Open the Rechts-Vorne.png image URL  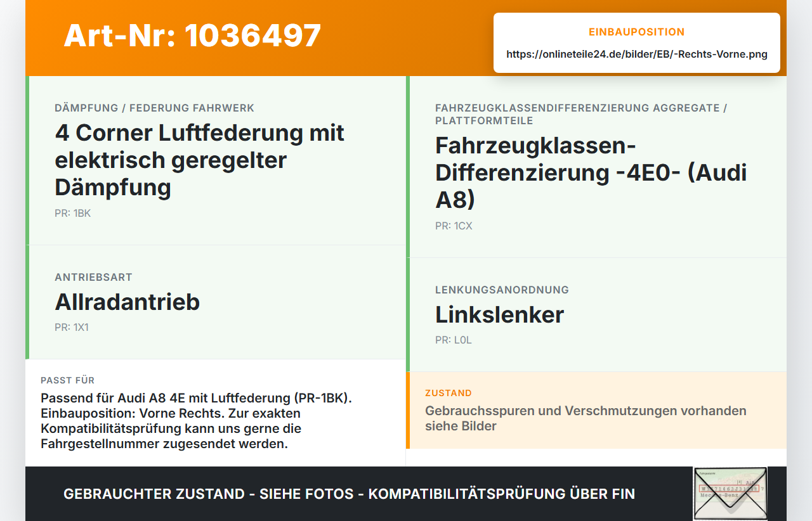point(637,54)
